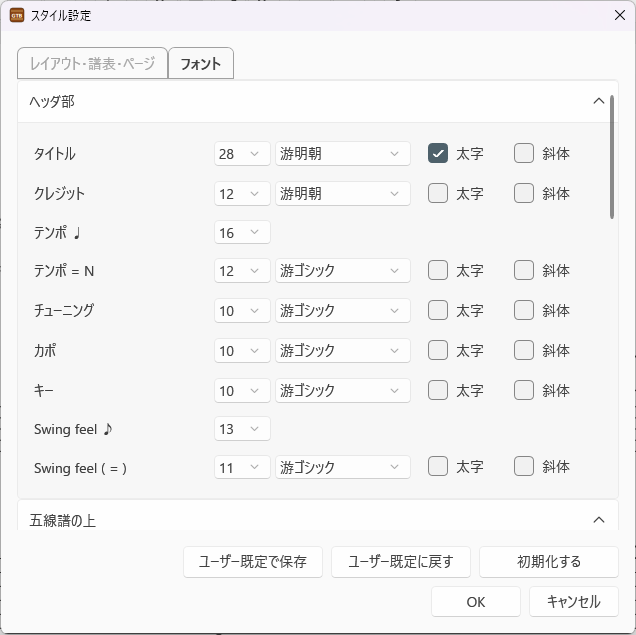
Task: Click the 五線譜の上 section heading text
Action: point(62,521)
